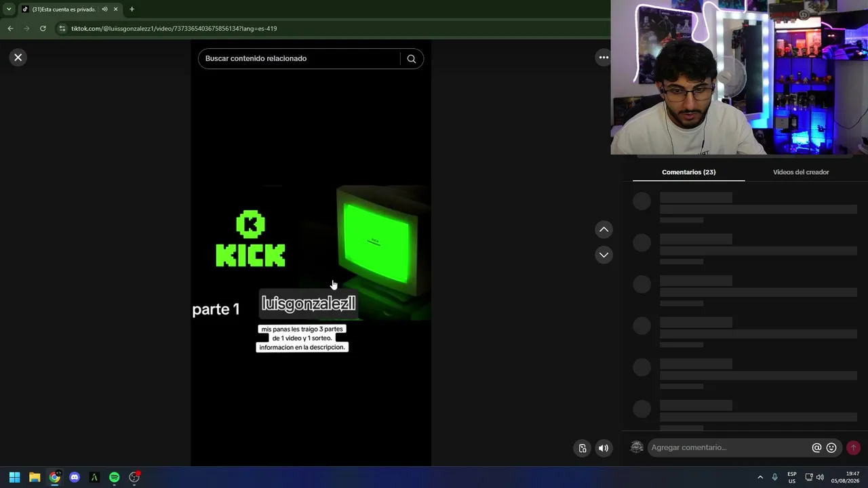Post comment with red arrow button

tap(853, 448)
